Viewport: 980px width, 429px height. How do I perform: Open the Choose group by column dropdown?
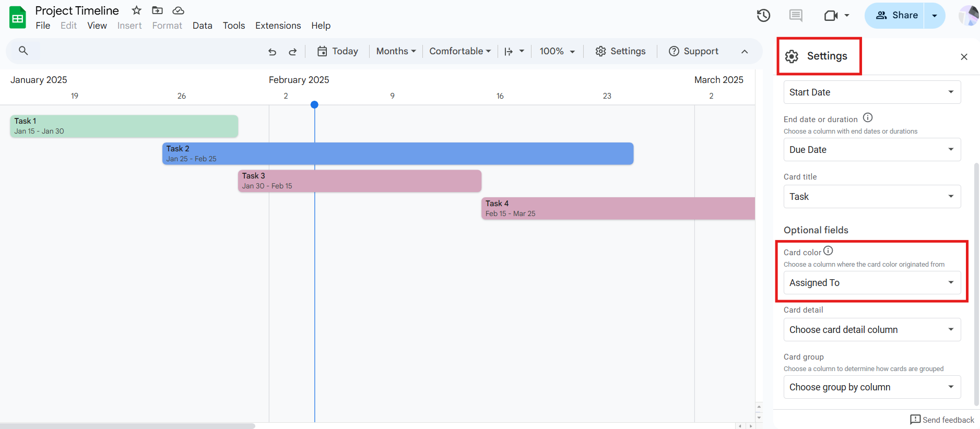pyautogui.click(x=871, y=387)
